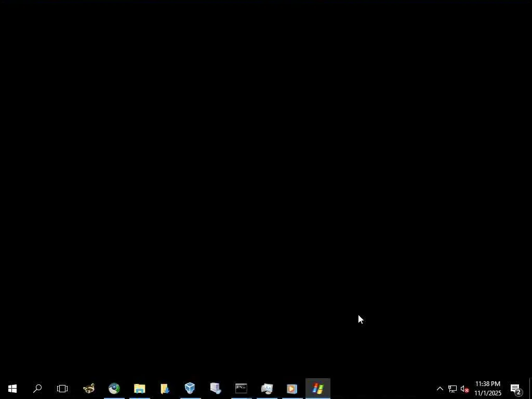Open the folder with blue download arrow
Viewport: 532px width, 399px height.
(x=165, y=389)
